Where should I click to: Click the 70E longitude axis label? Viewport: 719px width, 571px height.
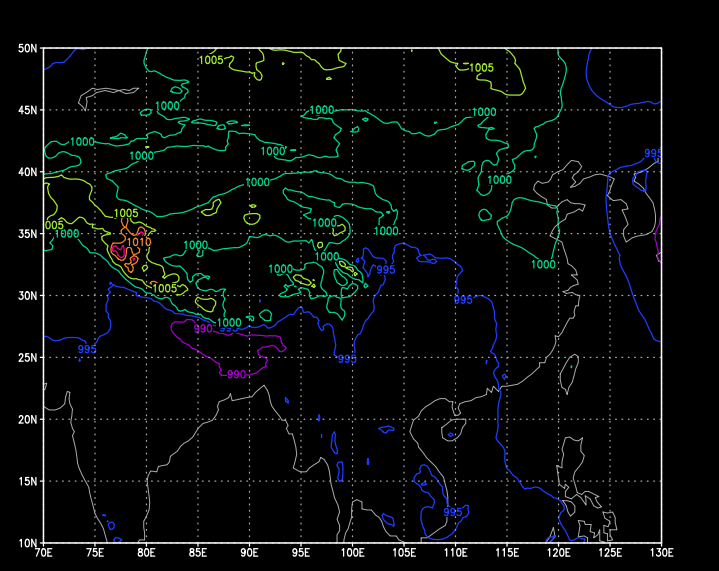tap(43, 553)
